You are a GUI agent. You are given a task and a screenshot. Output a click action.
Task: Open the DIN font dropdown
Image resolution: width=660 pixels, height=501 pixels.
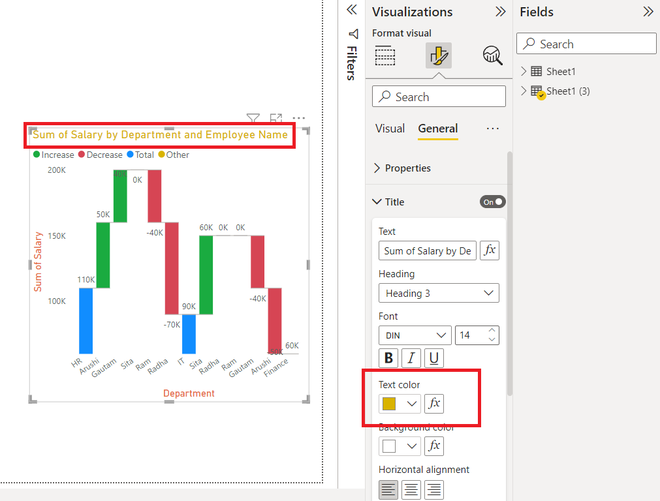pyautogui.click(x=415, y=336)
